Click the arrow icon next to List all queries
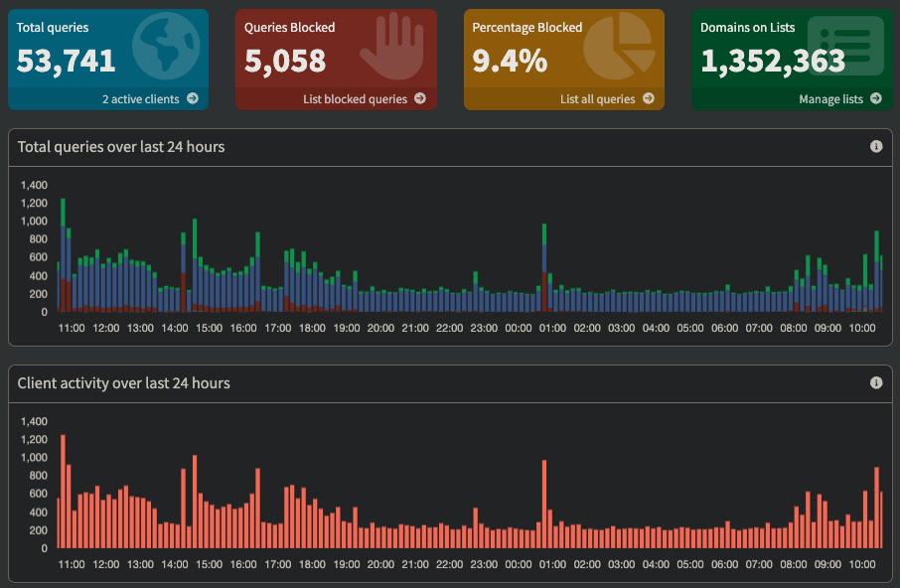Screen dimensions: 900x588 point(651,99)
